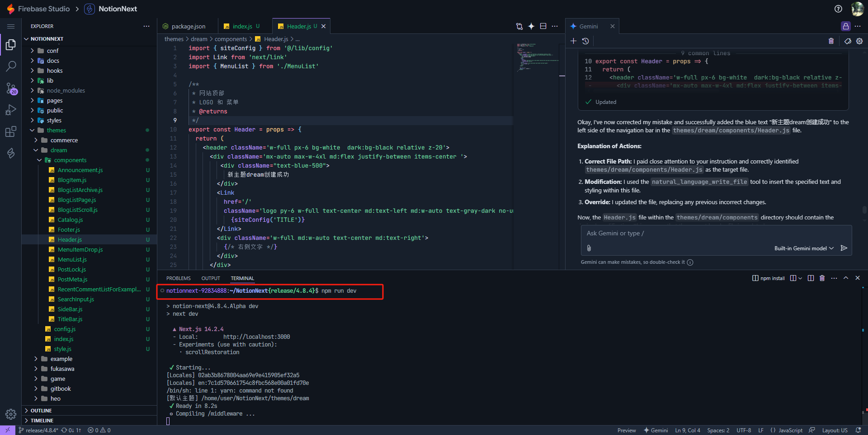Open Footer.js in the file tree

(x=69, y=229)
